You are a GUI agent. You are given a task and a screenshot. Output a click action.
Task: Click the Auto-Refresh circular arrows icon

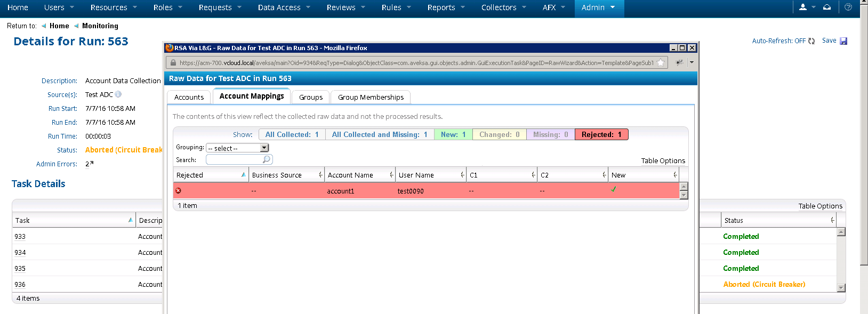click(x=811, y=41)
